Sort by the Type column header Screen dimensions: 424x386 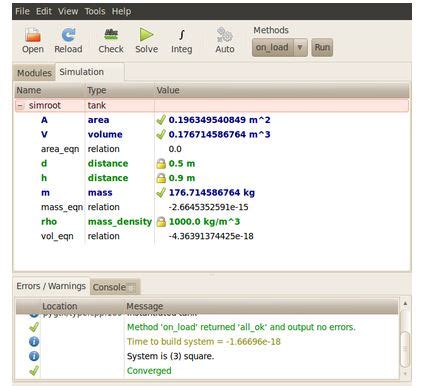coord(119,90)
